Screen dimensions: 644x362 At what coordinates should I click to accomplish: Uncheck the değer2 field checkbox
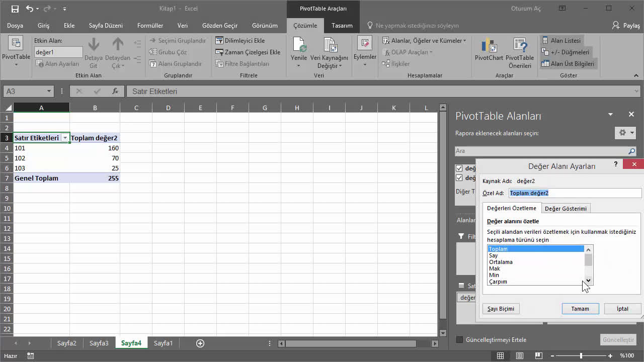459,177
